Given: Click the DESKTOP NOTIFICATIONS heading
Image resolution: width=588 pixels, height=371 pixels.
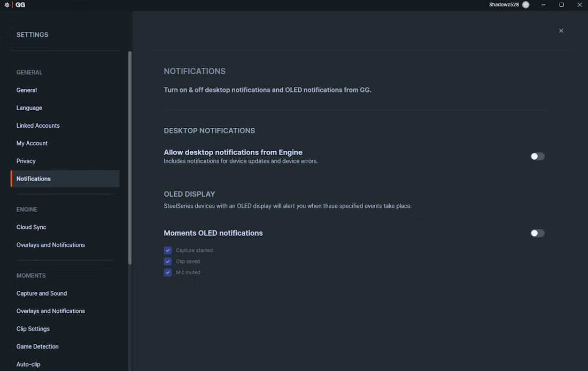Looking at the screenshot, I should [209, 130].
